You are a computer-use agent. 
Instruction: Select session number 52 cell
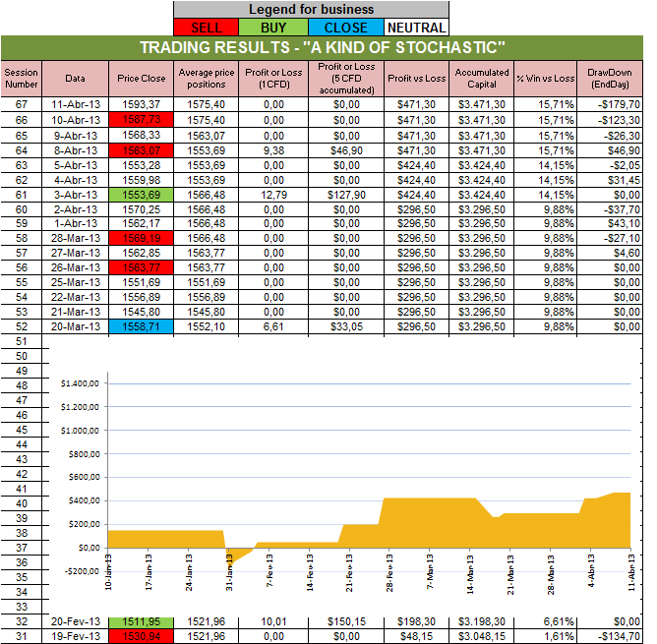22,326
